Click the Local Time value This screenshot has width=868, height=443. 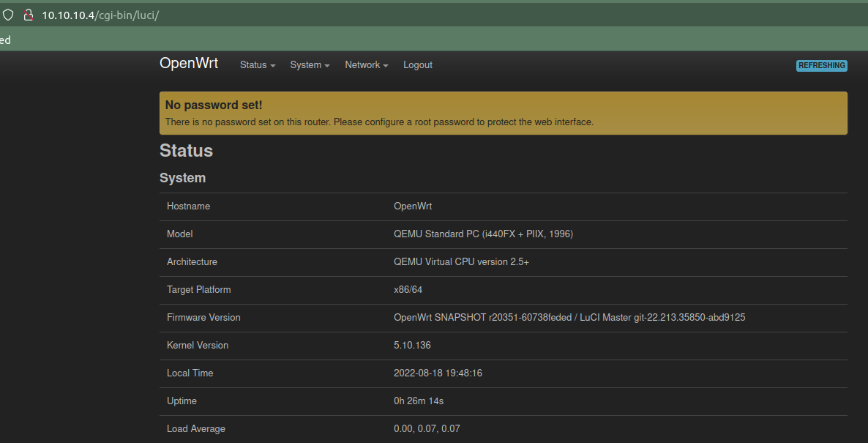[438, 373]
